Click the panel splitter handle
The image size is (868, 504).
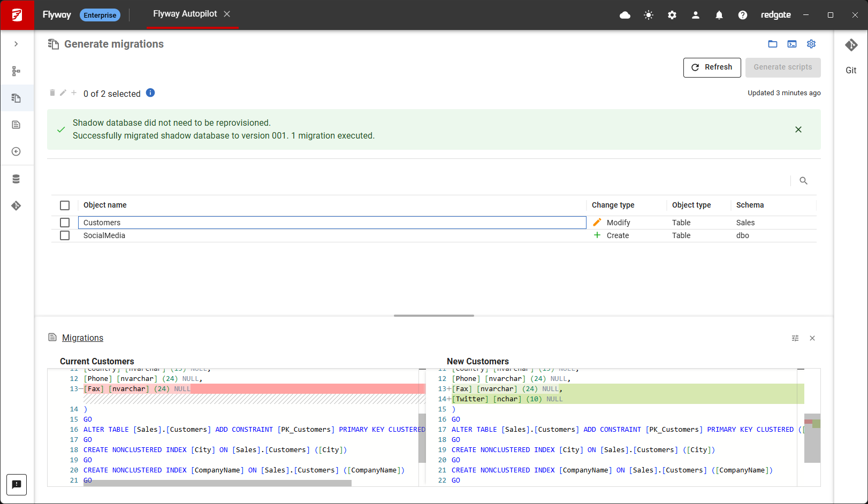[x=434, y=316]
